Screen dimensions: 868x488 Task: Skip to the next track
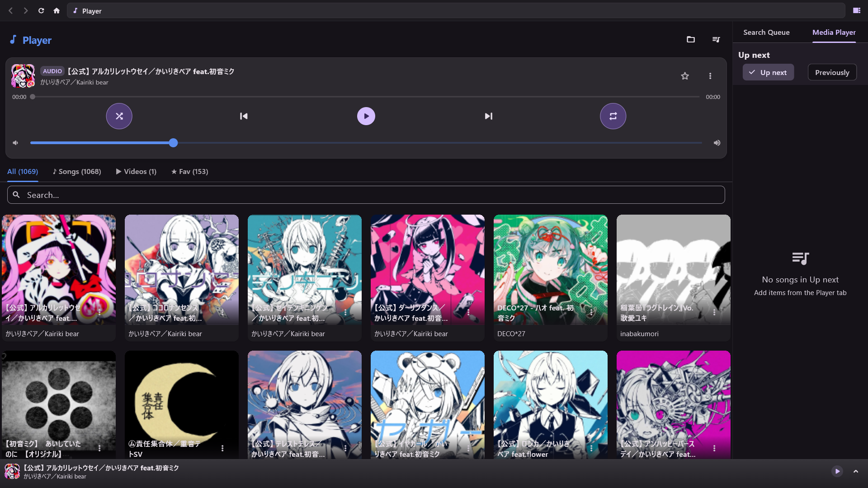[x=489, y=116]
